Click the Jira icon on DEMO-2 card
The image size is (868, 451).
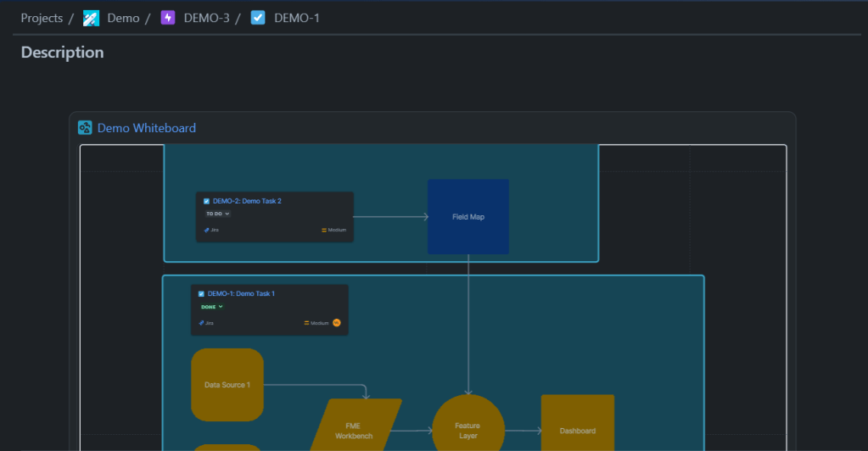[x=207, y=230]
